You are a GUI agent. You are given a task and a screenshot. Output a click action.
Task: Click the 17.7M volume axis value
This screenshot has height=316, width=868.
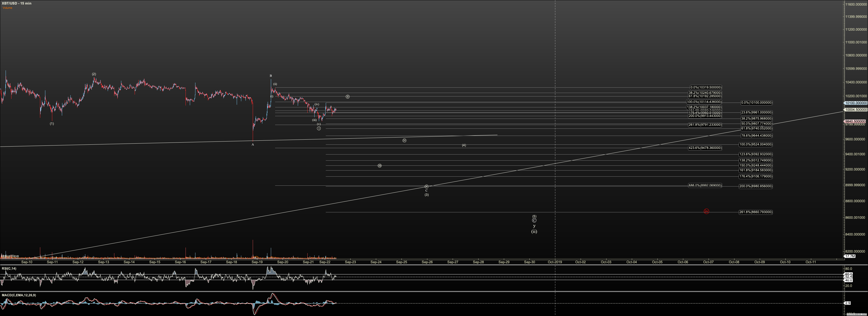point(850,256)
